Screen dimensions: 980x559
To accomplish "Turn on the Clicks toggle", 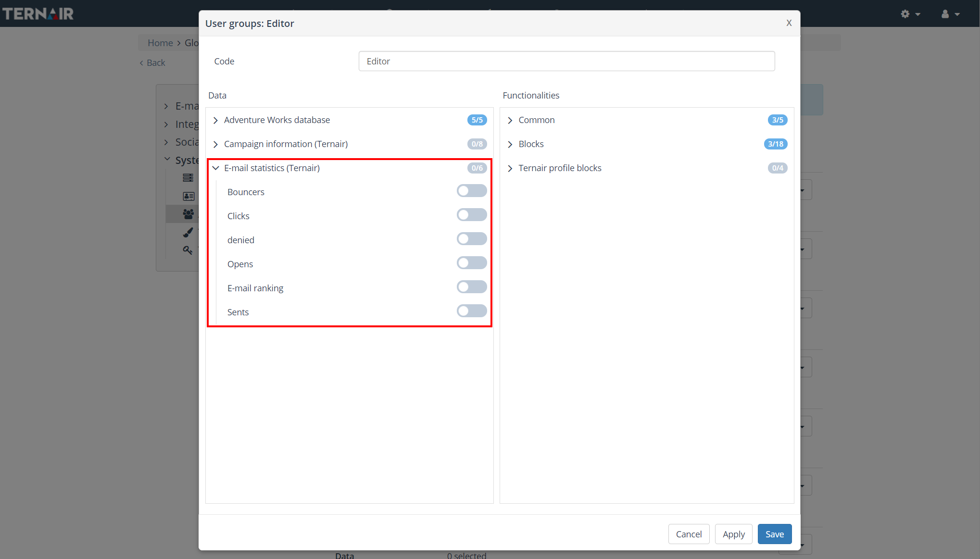I will (471, 215).
